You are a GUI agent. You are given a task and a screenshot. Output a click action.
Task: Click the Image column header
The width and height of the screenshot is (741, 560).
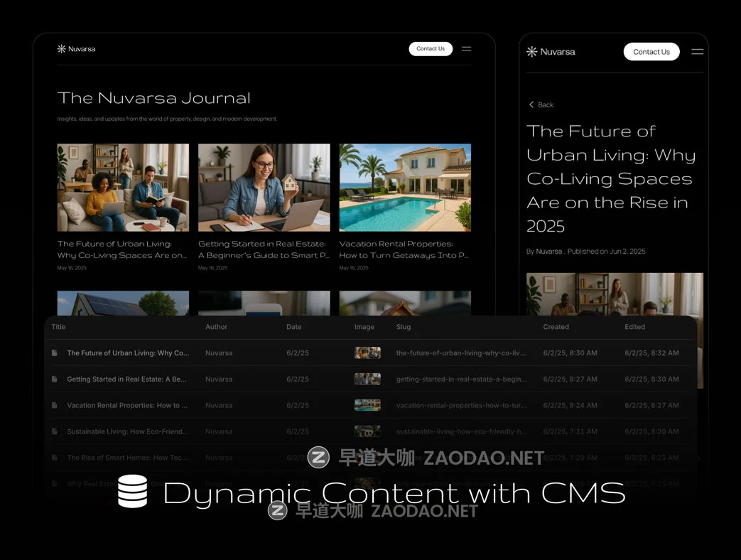click(x=364, y=327)
